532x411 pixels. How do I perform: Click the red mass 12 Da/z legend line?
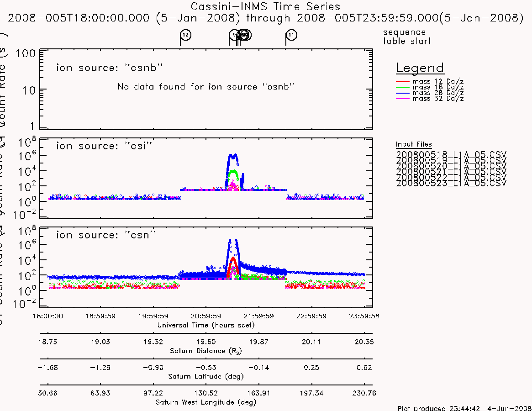(x=403, y=82)
